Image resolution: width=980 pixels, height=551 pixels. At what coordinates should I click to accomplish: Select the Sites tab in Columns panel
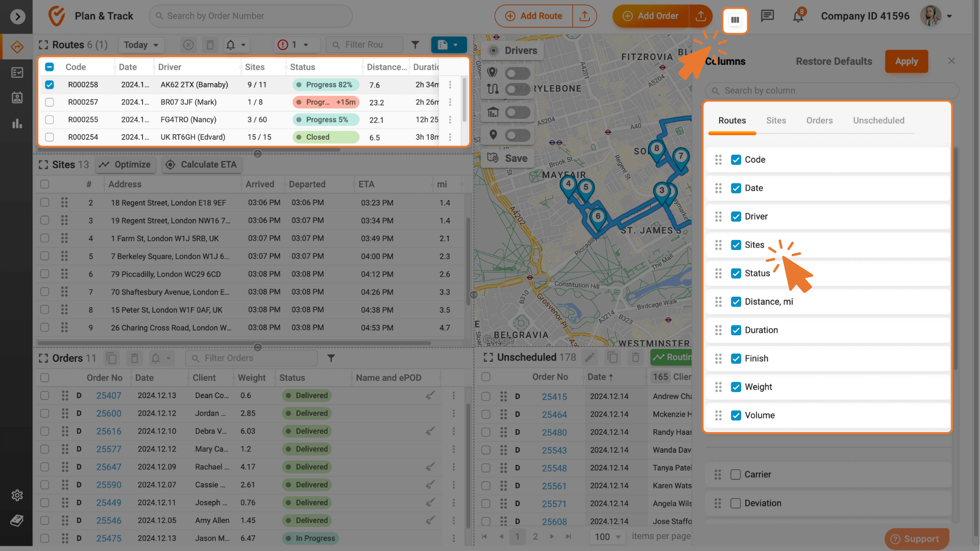776,120
